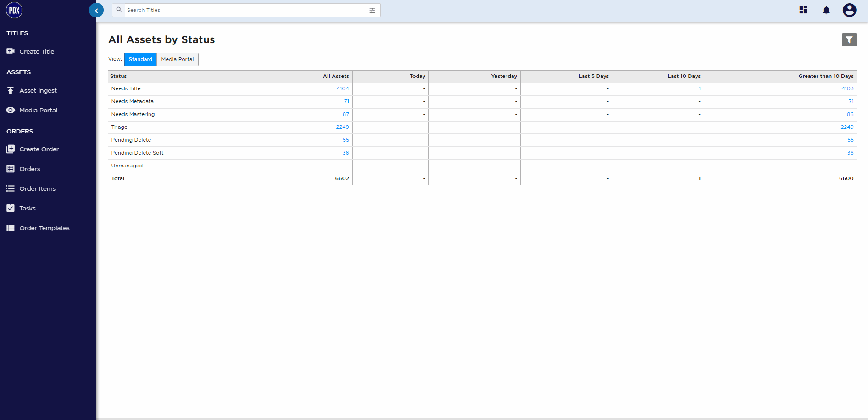
Task: Click the Order Templates icon
Action: [11, 228]
